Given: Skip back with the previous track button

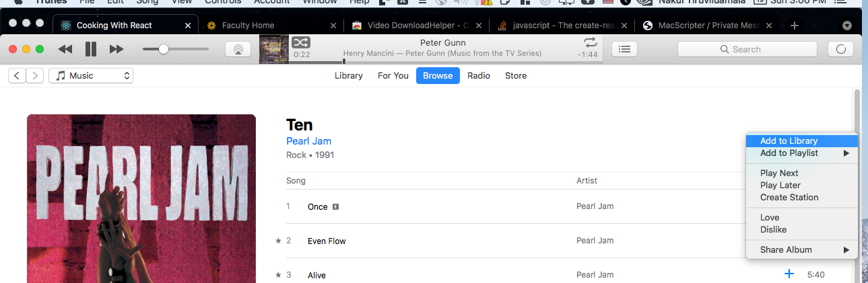Looking at the screenshot, I should 65,49.
